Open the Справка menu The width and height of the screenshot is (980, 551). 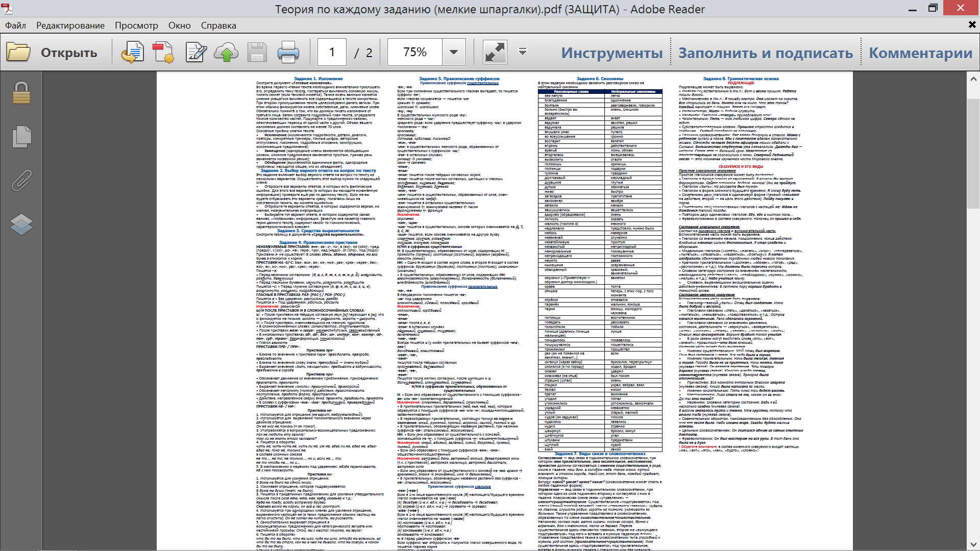click(x=218, y=26)
